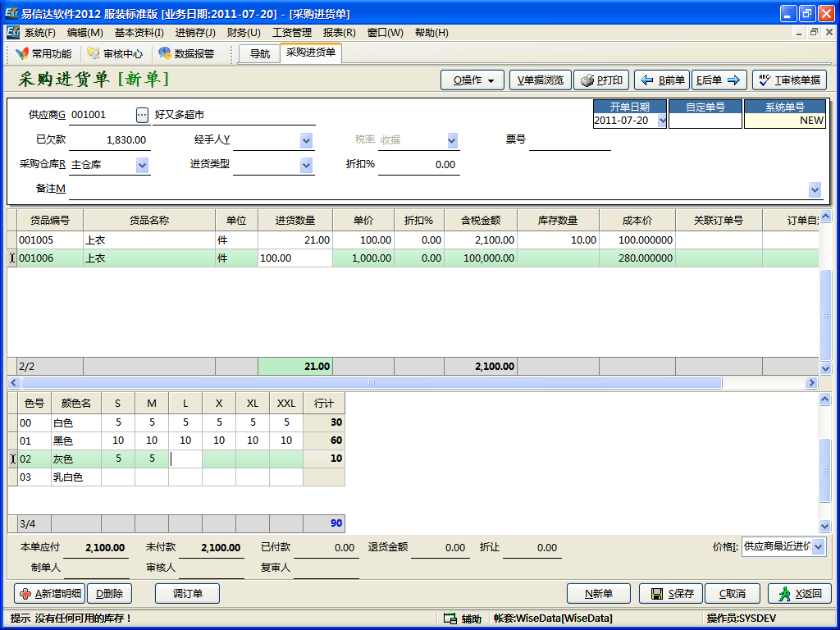Viewport: 840px width, 630px height.
Task: Expand the 采购仓库 dropdown
Action: point(142,166)
